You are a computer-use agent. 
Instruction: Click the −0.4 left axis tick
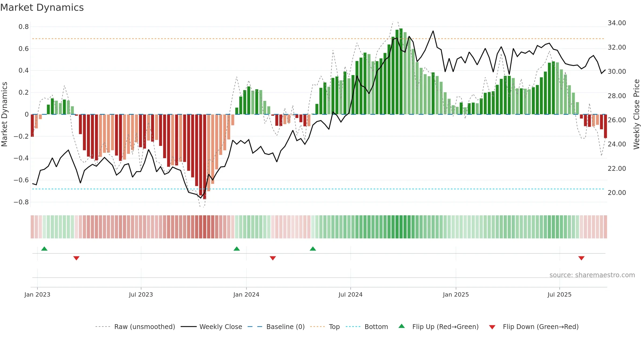click(21, 158)
